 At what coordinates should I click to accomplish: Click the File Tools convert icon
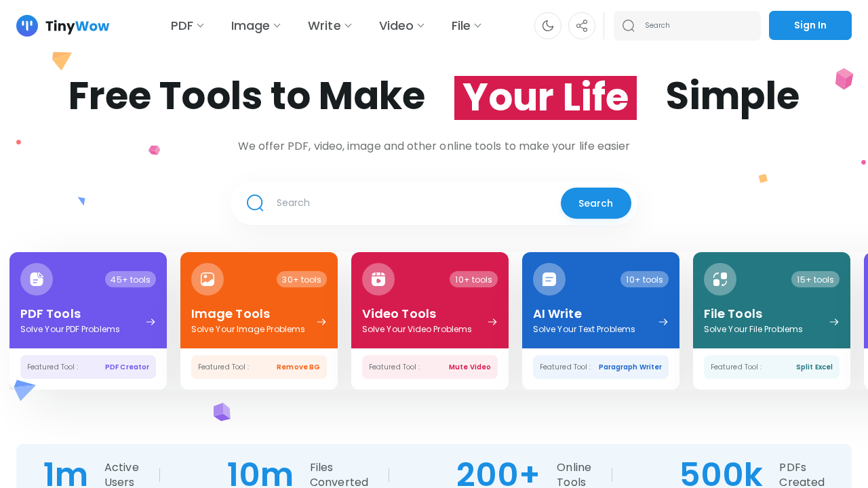720,279
